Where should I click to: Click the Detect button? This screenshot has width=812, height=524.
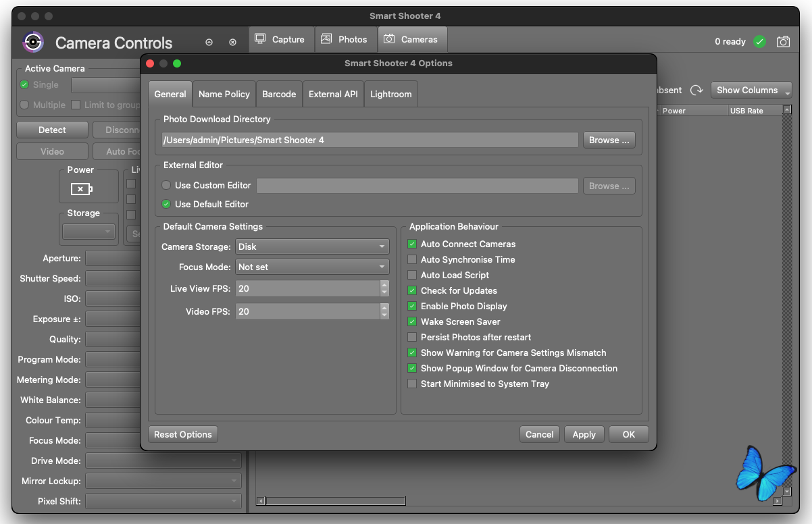[x=52, y=130]
